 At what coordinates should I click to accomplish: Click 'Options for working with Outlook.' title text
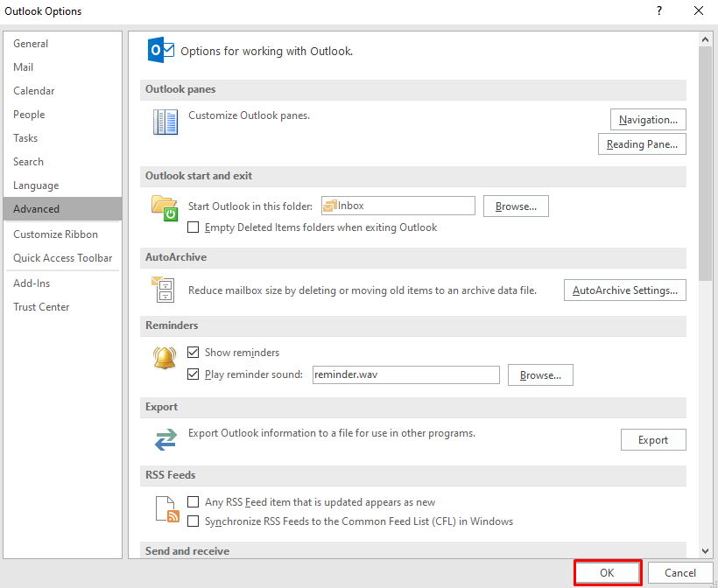(266, 51)
